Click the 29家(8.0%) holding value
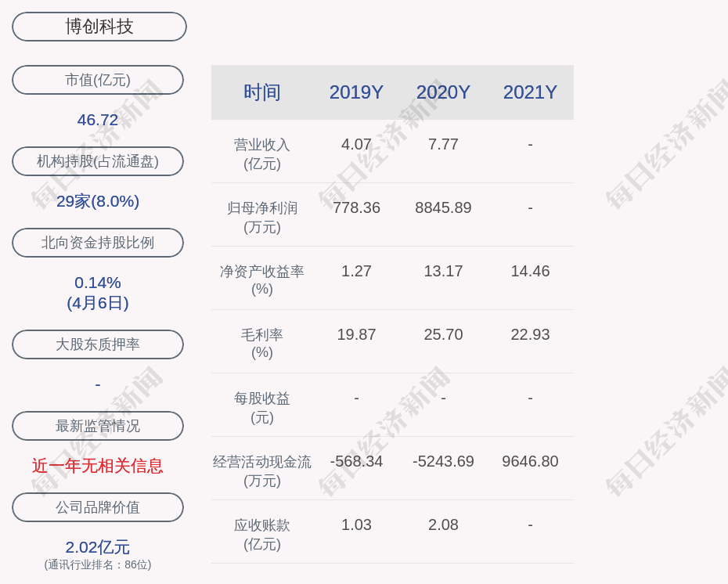Screen dimensions: 728x584 [98, 201]
